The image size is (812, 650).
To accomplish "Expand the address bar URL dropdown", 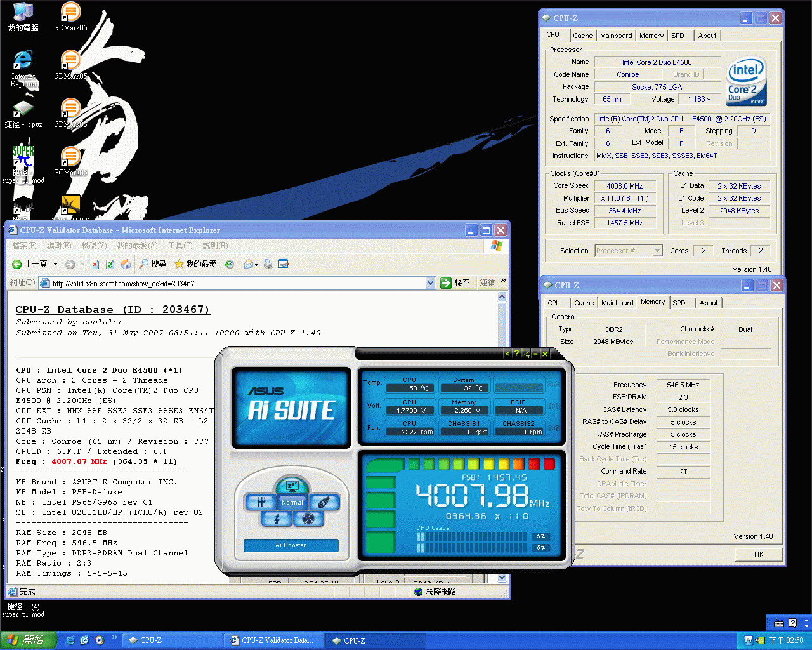I will coord(430,283).
